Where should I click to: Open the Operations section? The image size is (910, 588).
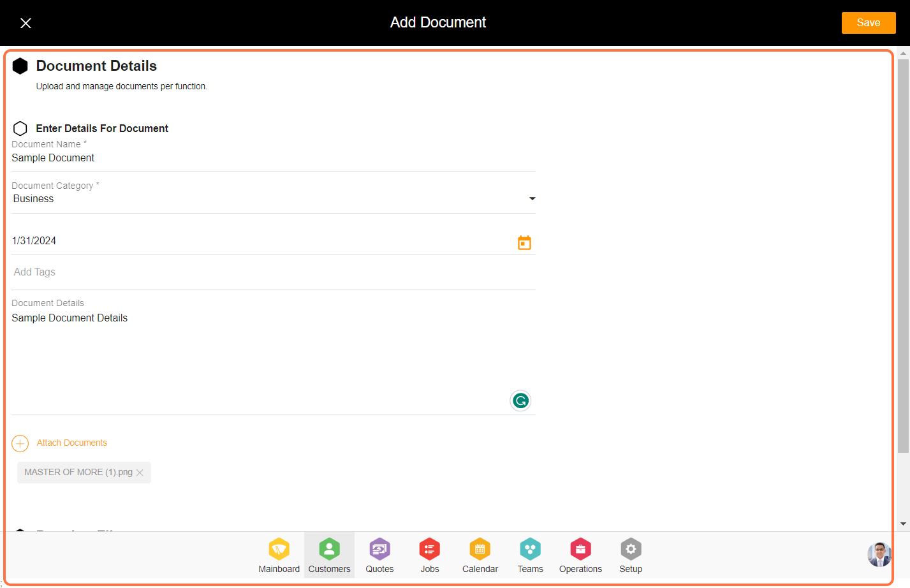tap(580, 555)
